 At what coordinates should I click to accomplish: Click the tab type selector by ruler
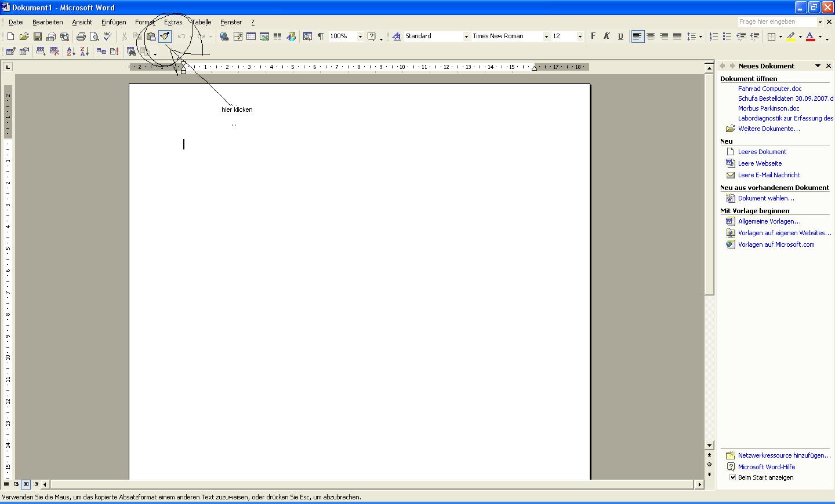click(8, 67)
